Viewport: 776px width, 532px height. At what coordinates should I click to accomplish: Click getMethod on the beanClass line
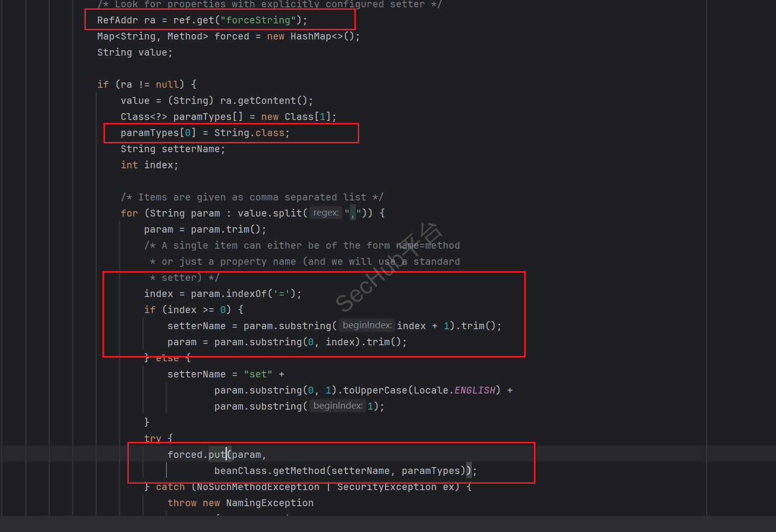[x=299, y=471]
